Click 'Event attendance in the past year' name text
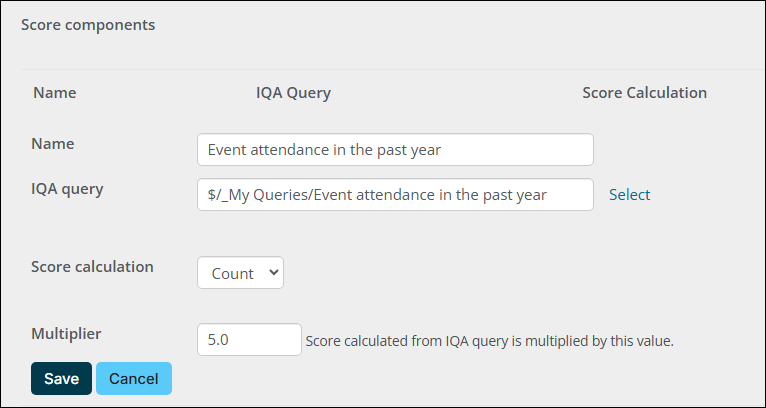Viewport: 766px width, 408px height. coord(324,150)
